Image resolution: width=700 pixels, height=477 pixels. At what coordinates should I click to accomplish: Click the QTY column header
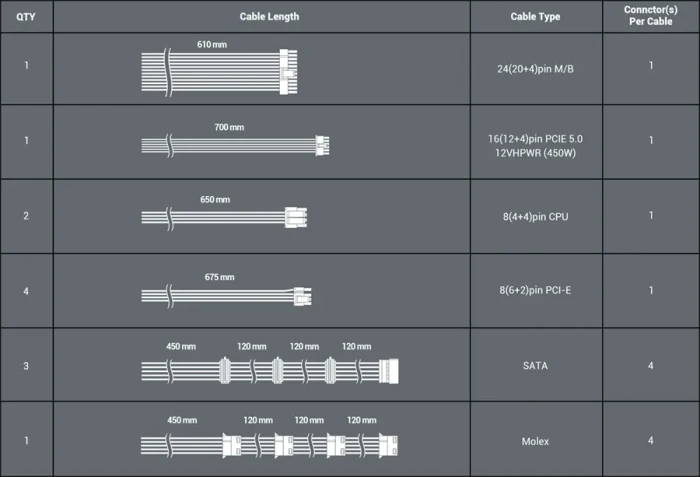(x=26, y=17)
